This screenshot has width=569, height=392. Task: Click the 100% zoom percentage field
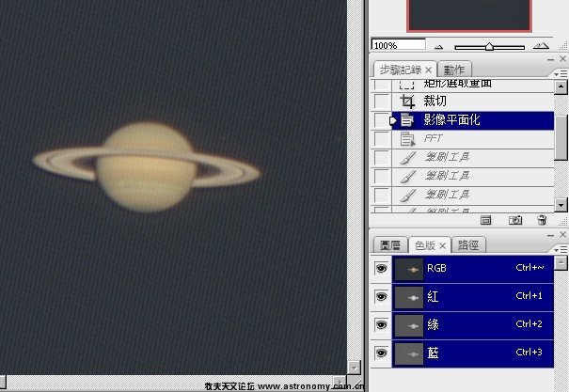397,45
